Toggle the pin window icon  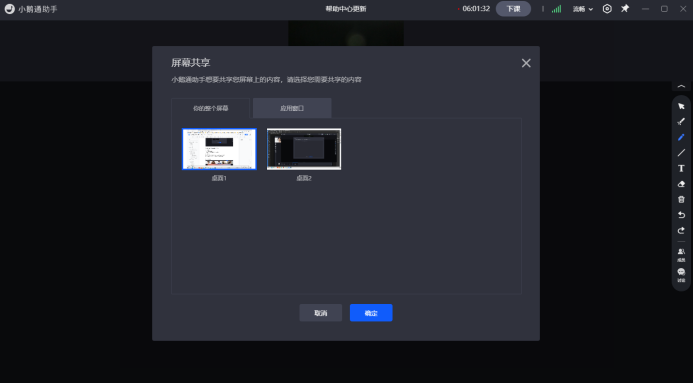tap(625, 8)
